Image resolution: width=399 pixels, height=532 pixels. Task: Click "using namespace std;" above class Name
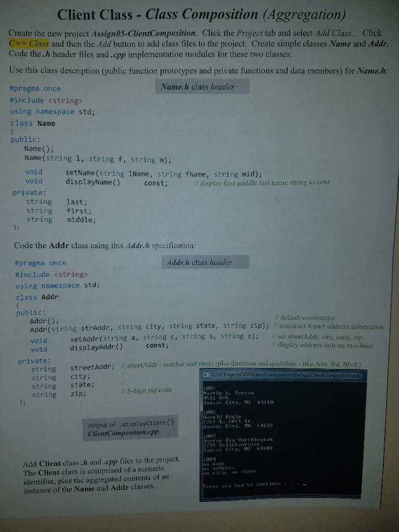52,112
